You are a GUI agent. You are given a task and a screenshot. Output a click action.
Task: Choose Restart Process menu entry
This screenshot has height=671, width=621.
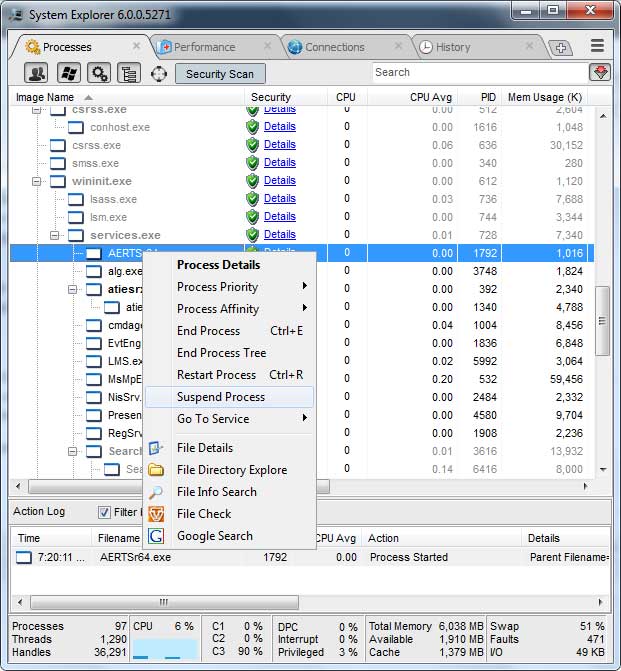(229, 375)
